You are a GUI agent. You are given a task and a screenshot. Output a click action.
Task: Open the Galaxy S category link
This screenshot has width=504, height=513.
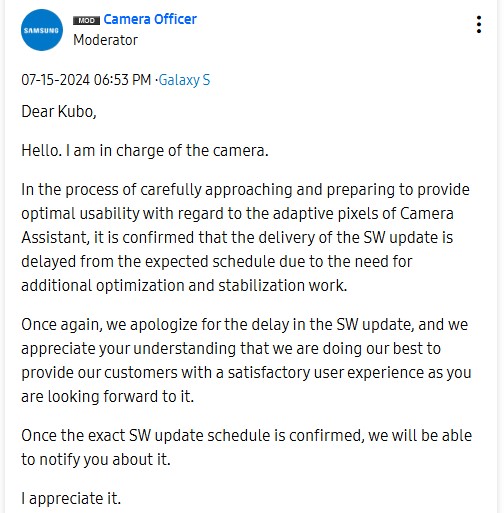click(184, 80)
